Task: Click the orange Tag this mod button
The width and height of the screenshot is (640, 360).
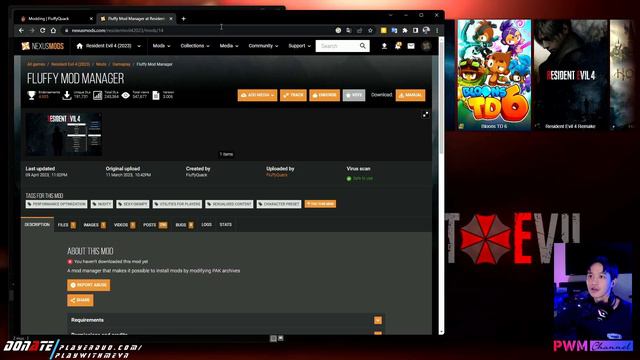Action: click(320, 204)
